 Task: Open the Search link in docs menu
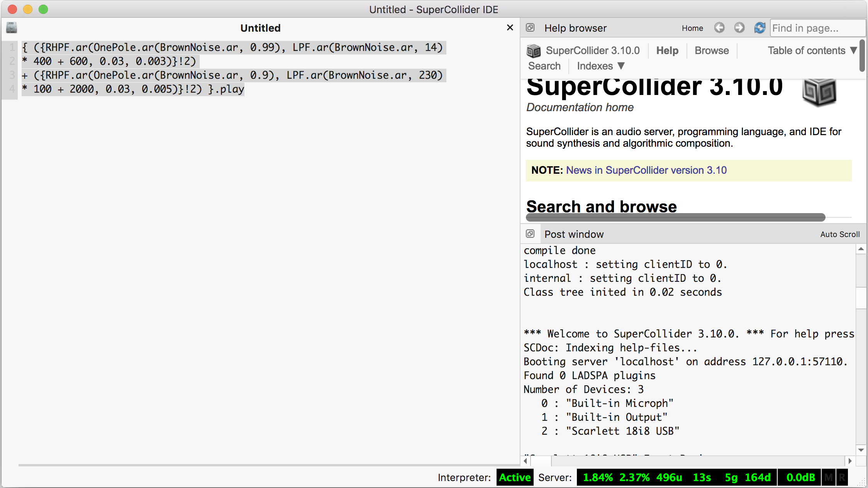pyautogui.click(x=544, y=66)
